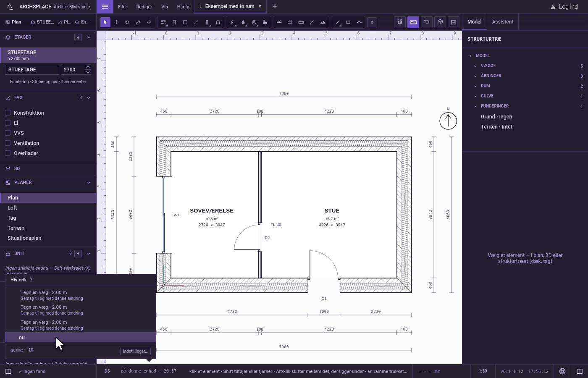Select the door tool
Image resolution: width=588 pixels, height=378 pixels.
click(174, 22)
